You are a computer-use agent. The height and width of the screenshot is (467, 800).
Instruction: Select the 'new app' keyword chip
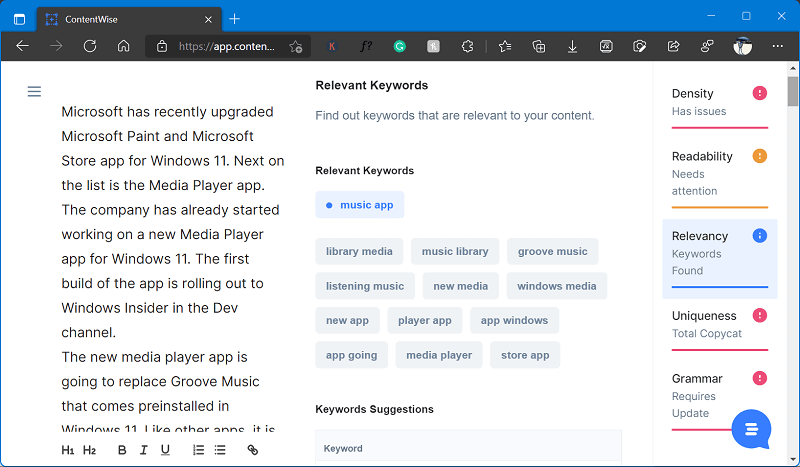point(347,320)
